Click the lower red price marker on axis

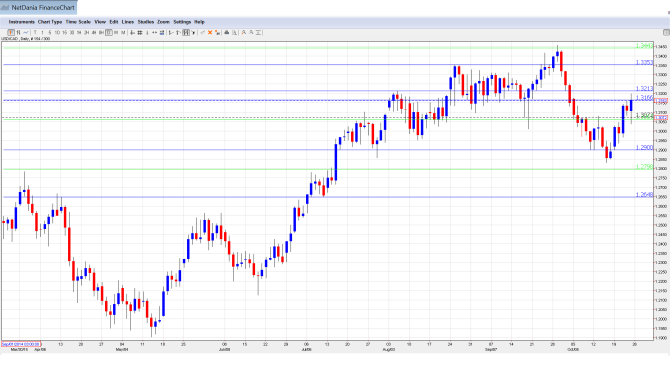click(661, 118)
